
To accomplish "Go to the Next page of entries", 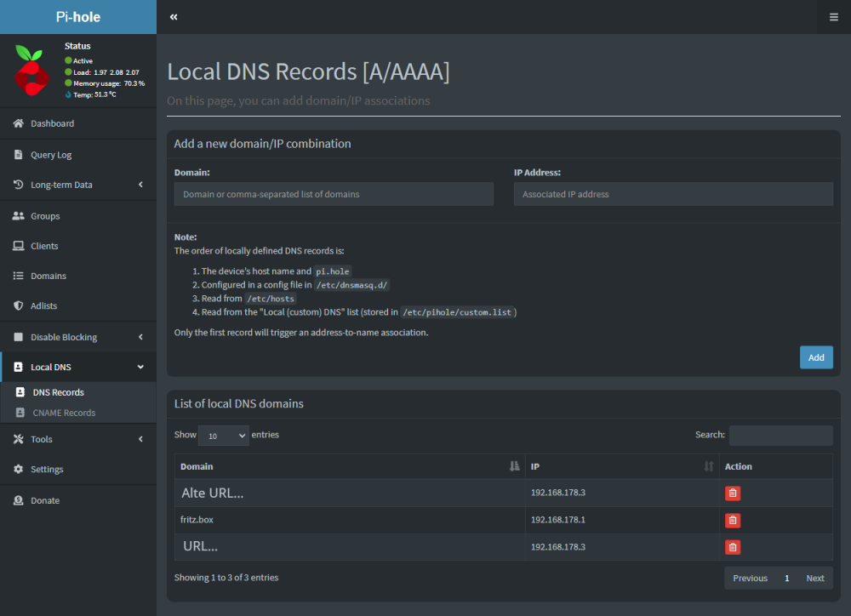I will [x=814, y=578].
